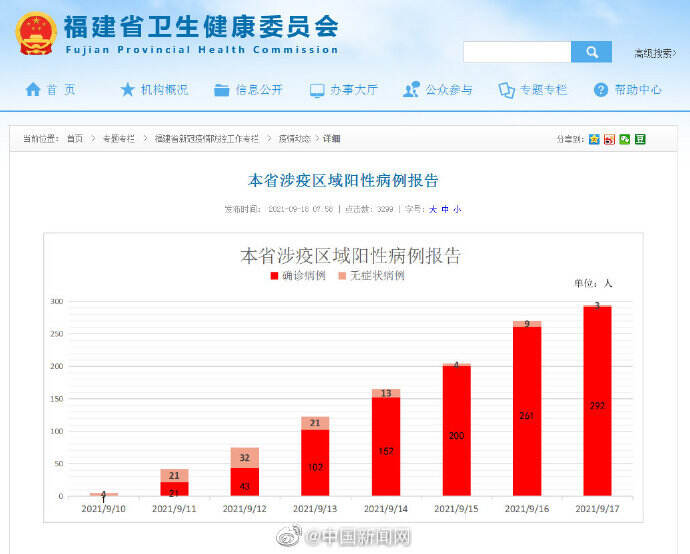The height and width of the screenshot is (554, 690).
Task: Share the page to QZone via star icon
Action: (594, 139)
